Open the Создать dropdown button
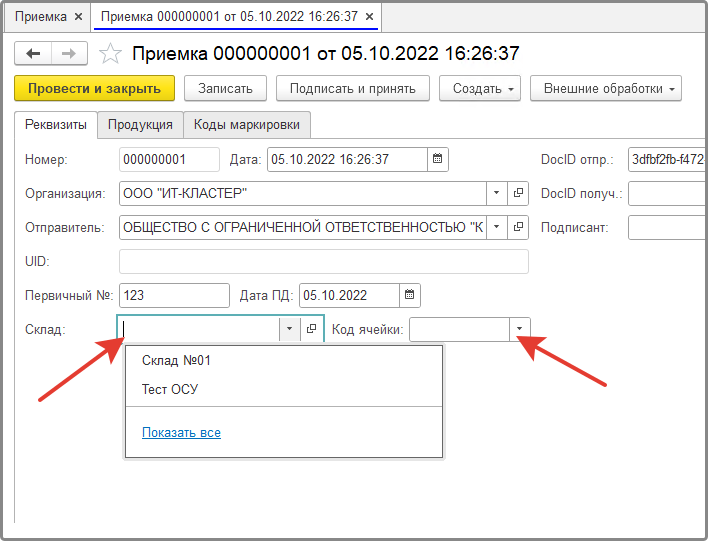This screenshot has width=708, height=541. tap(480, 89)
